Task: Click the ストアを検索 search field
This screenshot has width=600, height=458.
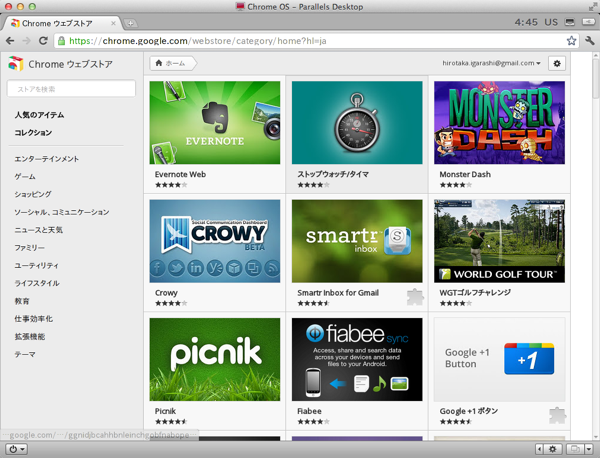Action: pos(71,89)
